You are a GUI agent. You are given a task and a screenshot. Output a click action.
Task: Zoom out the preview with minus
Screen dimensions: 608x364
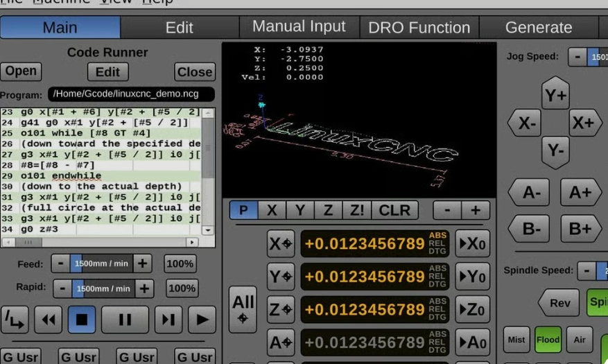(447, 210)
